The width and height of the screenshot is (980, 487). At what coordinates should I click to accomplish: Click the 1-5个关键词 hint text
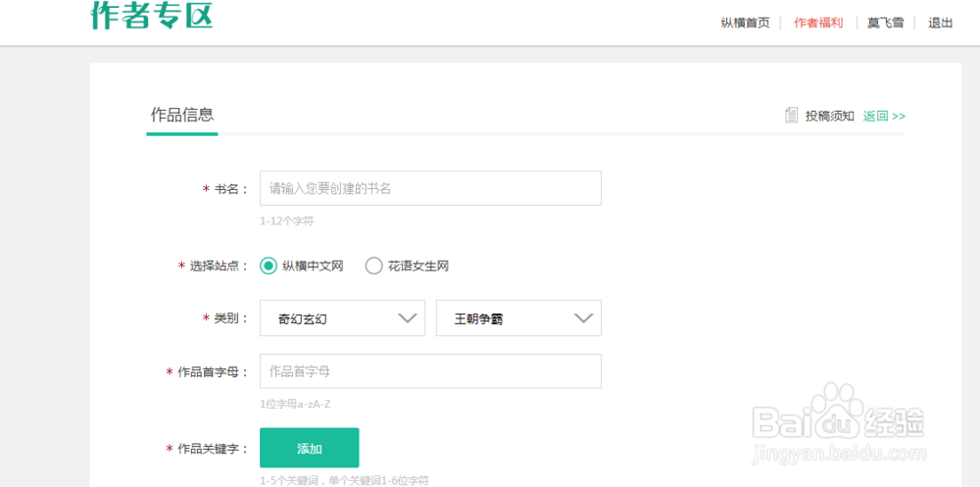[x=344, y=481]
